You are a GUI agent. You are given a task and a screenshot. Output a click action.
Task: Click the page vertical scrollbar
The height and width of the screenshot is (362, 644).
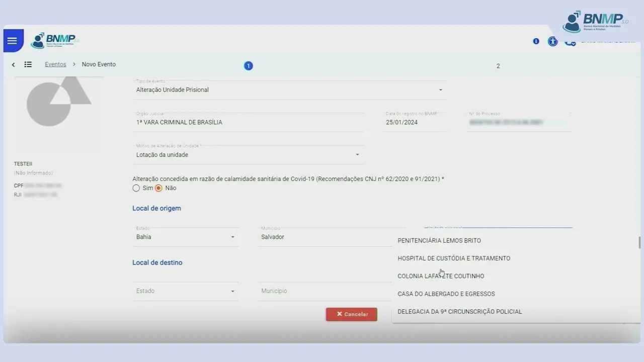click(639, 242)
